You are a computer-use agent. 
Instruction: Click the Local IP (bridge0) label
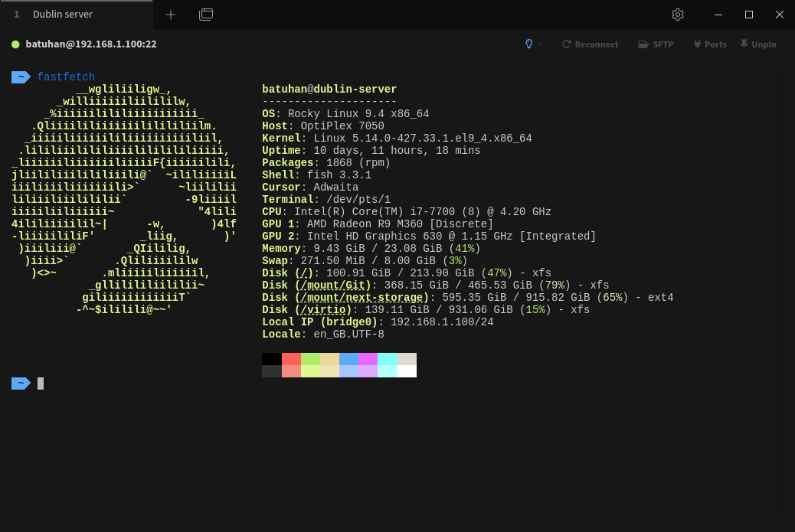320,322
